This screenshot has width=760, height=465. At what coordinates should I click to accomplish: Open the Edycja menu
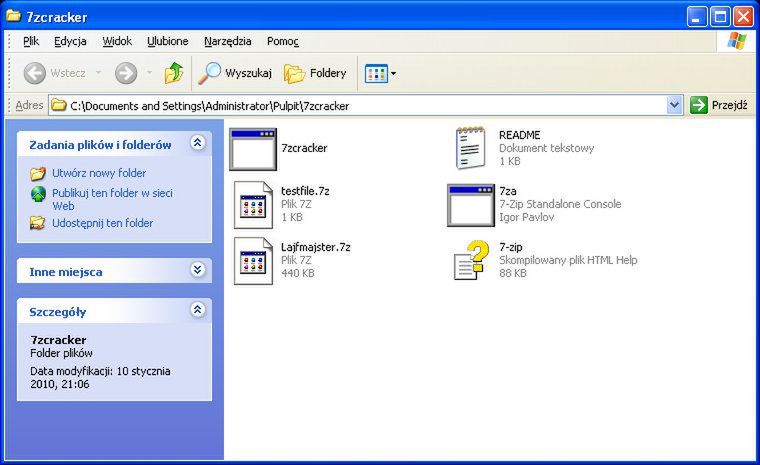(70, 41)
